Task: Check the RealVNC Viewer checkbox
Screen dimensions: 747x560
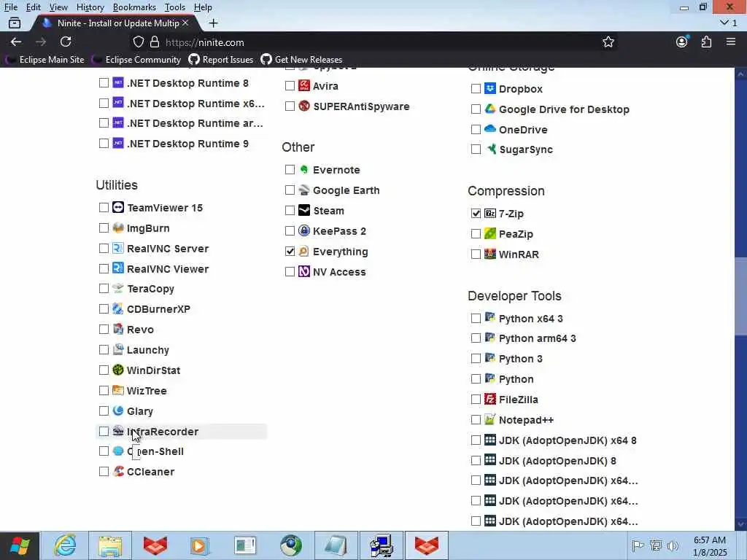Action: click(104, 268)
